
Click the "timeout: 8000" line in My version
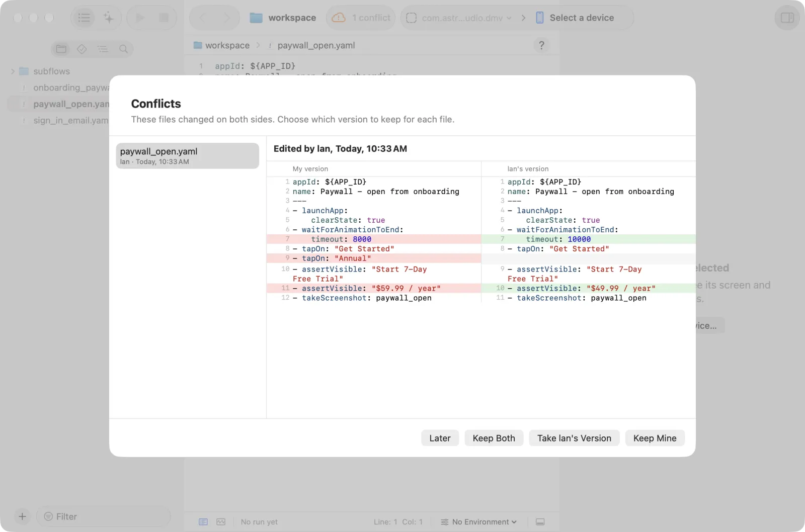[374, 239]
